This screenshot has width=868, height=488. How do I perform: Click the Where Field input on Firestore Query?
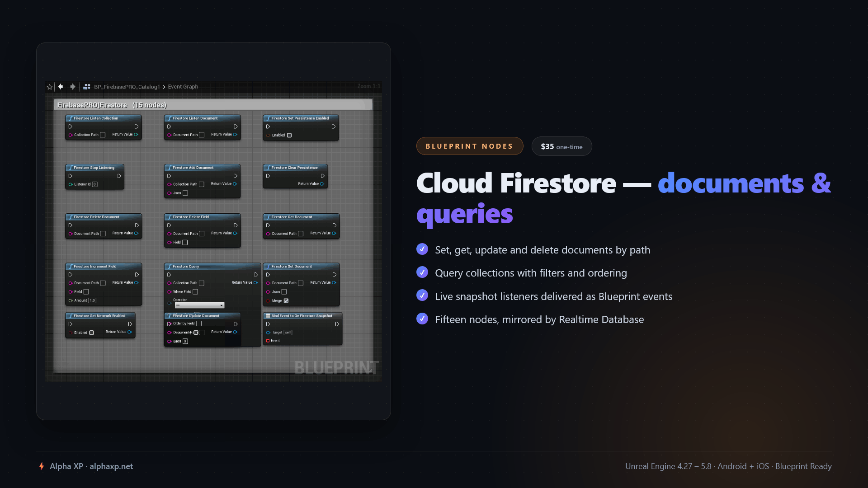[195, 292]
